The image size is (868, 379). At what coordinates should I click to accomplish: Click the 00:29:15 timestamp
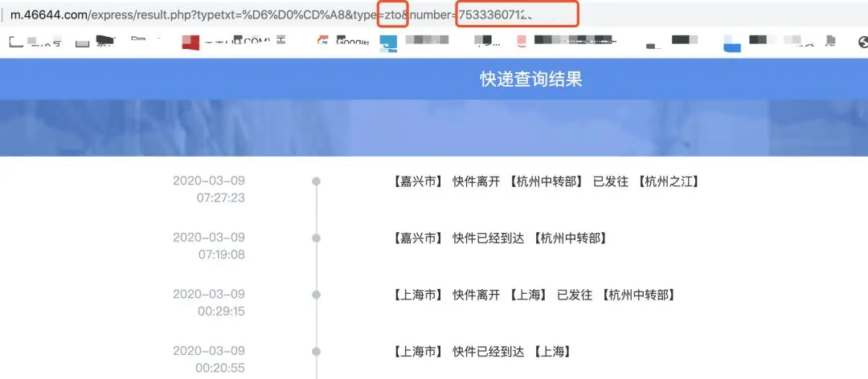[221, 312]
